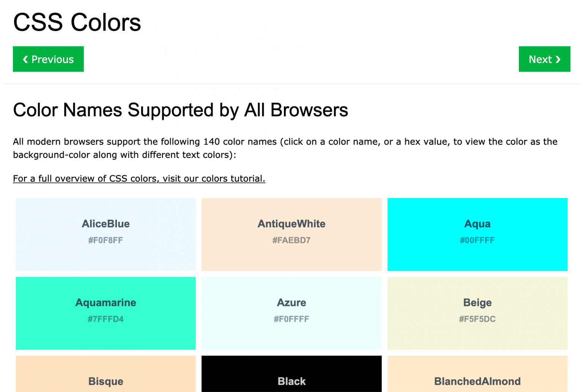Click the Aquamarine color swatch
Image resolution: width=583 pixels, height=392 pixels.
coord(106,313)
